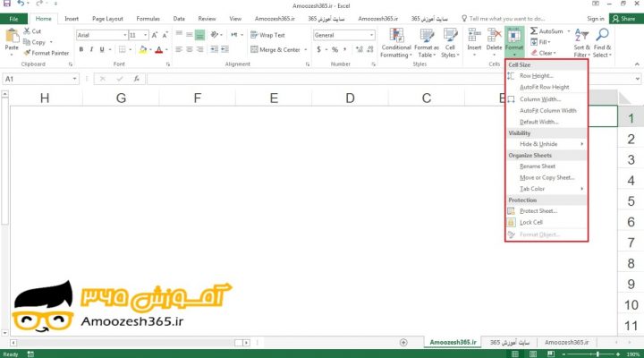This screenshot has height=358, width=644.
Task: Toggle Italic formatting
Action: pyautogui.click(x=91, y=49)
